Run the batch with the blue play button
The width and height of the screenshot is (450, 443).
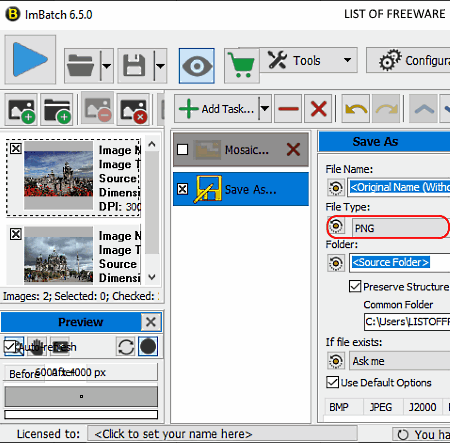[30, 59]
